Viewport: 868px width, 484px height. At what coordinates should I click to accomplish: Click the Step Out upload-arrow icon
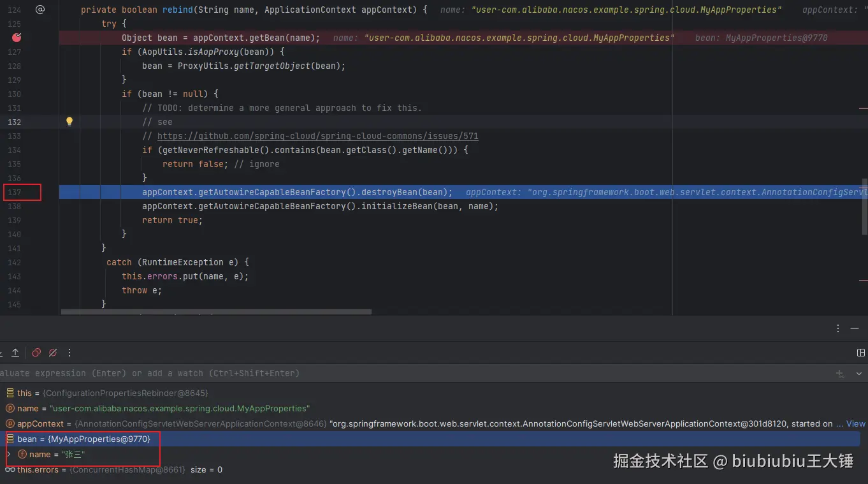tap(15, 353)
